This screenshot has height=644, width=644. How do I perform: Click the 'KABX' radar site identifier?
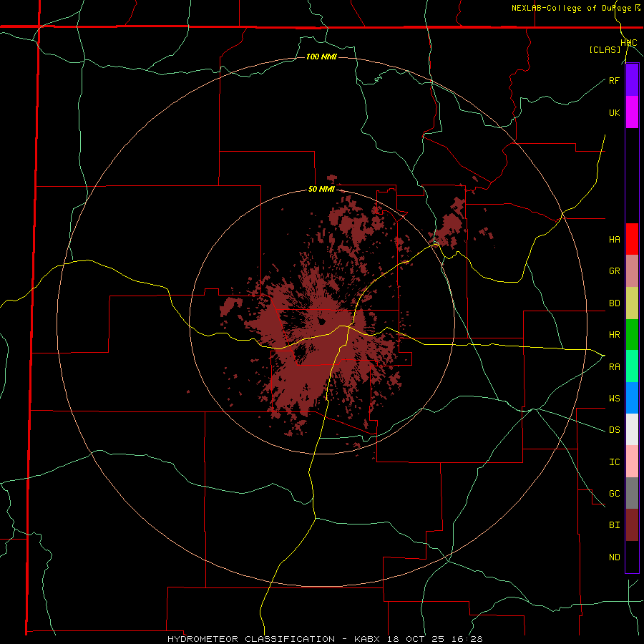367,639
